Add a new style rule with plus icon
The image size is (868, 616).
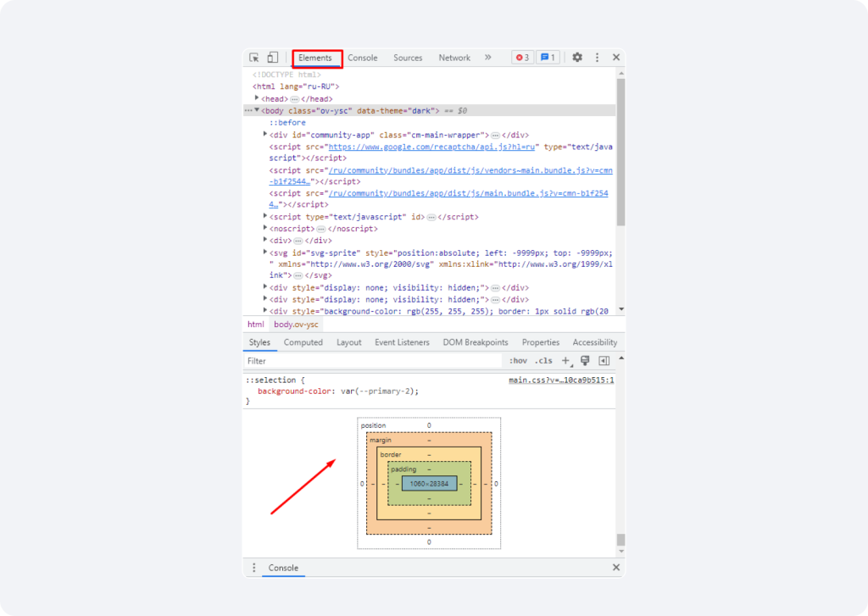[565, 361]
